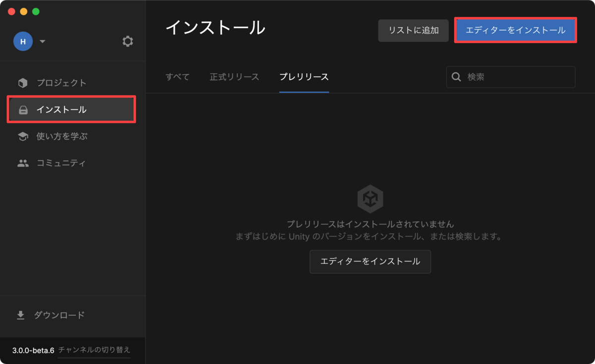Open チャンネルの切り替え at bottom

(x=94, y=350)
